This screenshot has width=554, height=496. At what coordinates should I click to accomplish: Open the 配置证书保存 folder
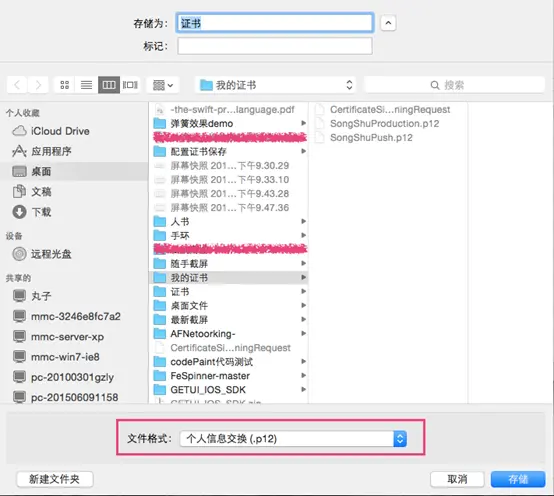point(229,152)
